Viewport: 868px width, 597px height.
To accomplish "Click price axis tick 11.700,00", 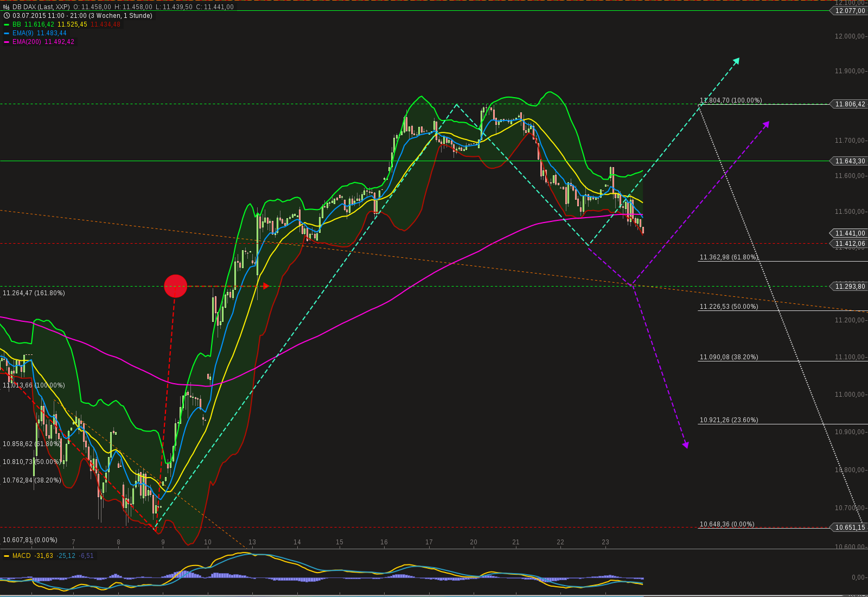I will [x=850, y=141].
